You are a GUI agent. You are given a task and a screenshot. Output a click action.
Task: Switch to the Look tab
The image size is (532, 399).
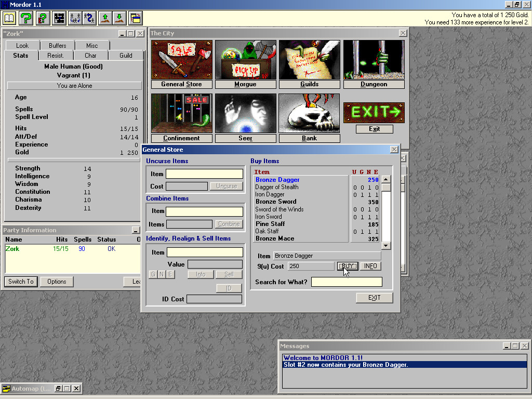tap(22, 46)
